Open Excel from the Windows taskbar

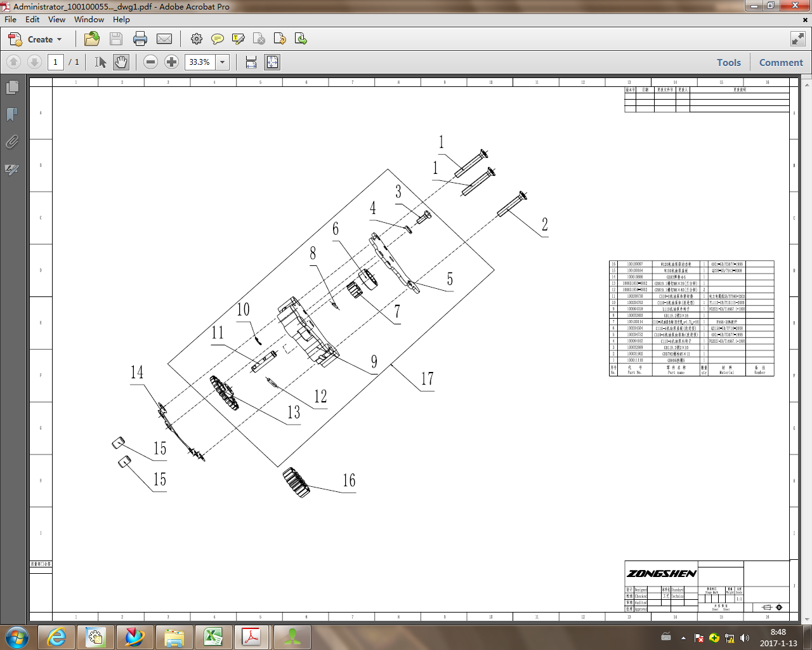213,637
